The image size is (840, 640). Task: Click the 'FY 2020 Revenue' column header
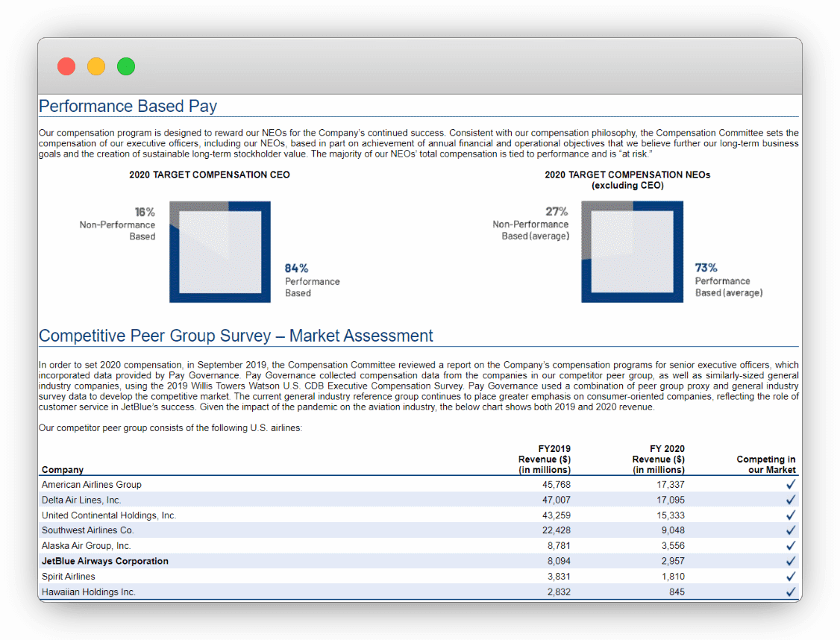click(x=659, y=459)
